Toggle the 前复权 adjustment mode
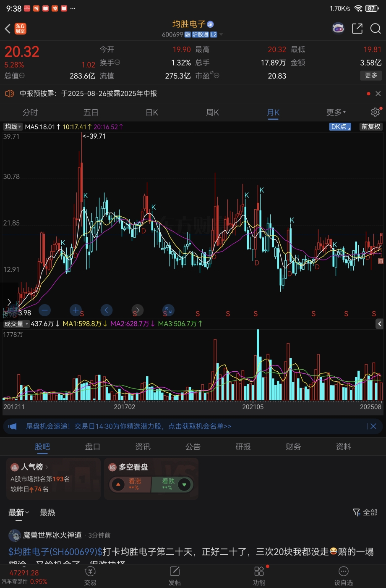This screenshot has width=386, height=588. pos(371,126)
